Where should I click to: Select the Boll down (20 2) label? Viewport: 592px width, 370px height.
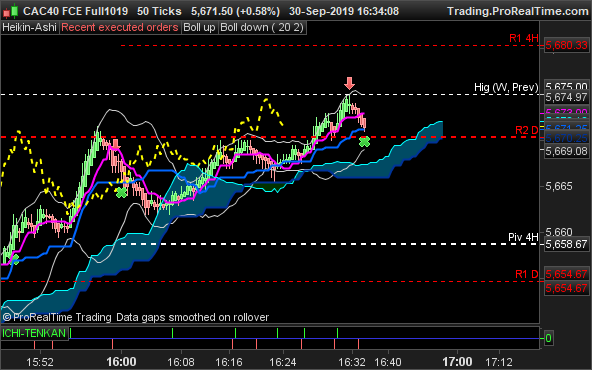pos(262,28)
